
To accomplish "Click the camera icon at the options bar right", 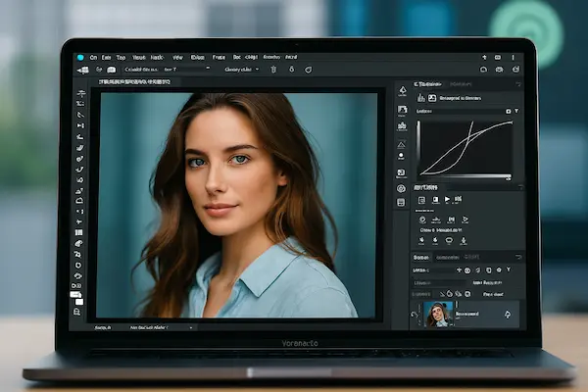I will click(499, 70).
